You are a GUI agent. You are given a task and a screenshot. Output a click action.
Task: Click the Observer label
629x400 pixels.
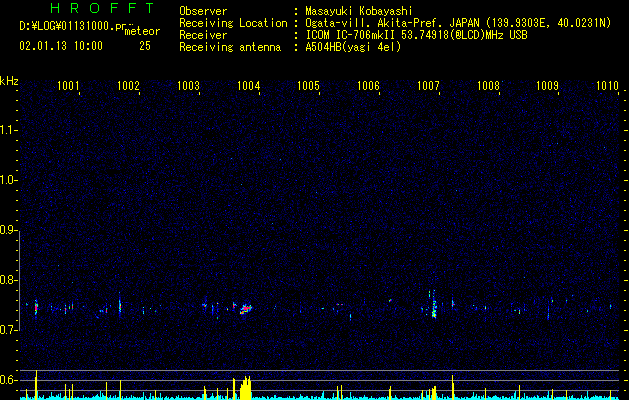pos(203,11)
